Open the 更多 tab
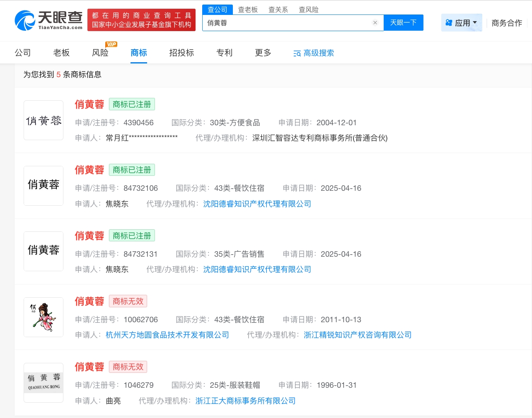Screen dimensions: 532x418 [263, 53]
